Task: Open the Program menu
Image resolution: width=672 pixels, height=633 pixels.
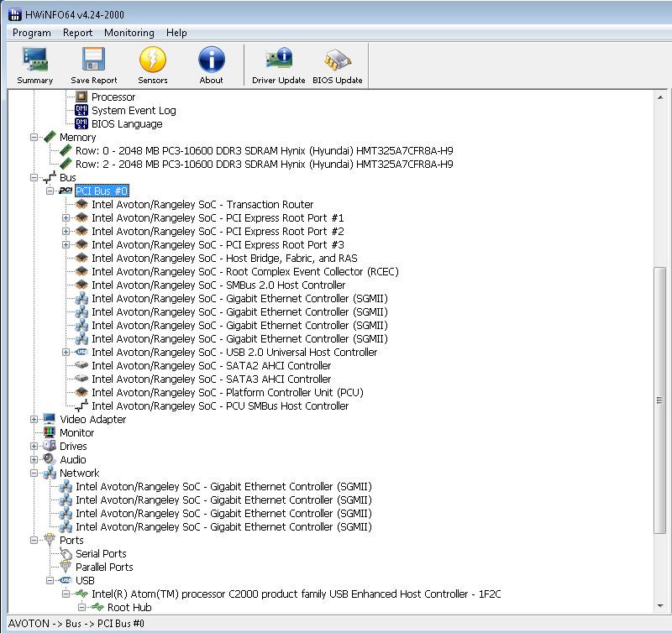Action: coord(32,33)
